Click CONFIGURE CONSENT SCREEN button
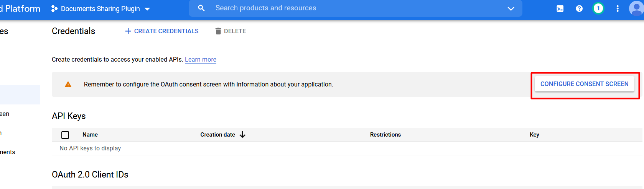Viewport: 644px width, 189px height. coord(585,84)
